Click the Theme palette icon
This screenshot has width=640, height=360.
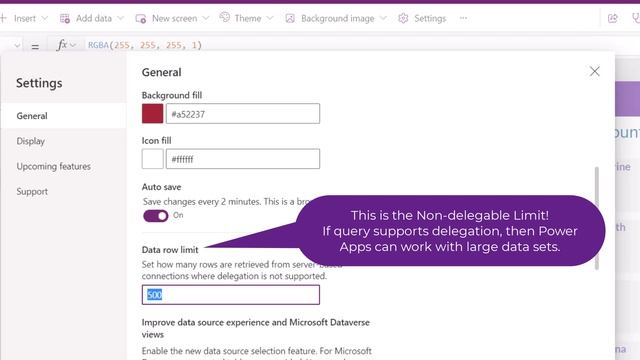click(x=224, y=18)
